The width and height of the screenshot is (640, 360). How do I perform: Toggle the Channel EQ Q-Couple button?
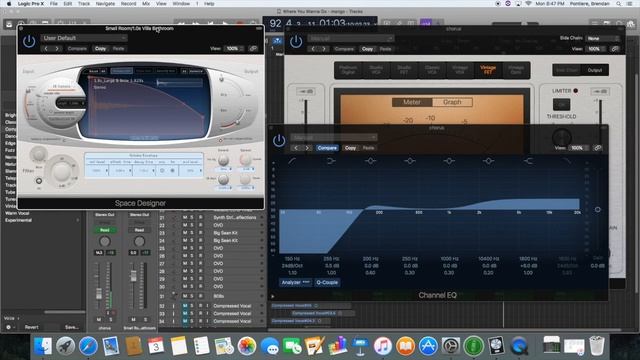[327, 282]
